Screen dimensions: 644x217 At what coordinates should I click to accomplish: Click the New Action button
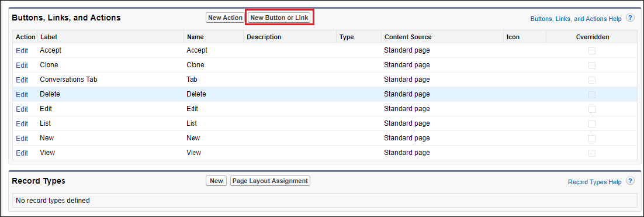click(x=225, y=18)
